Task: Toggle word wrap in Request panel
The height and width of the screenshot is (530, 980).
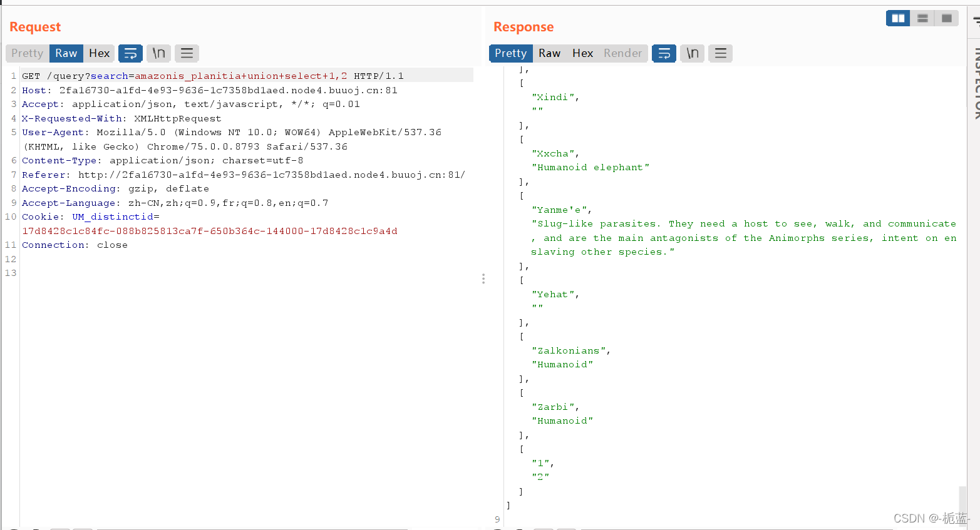Action: 130,53
